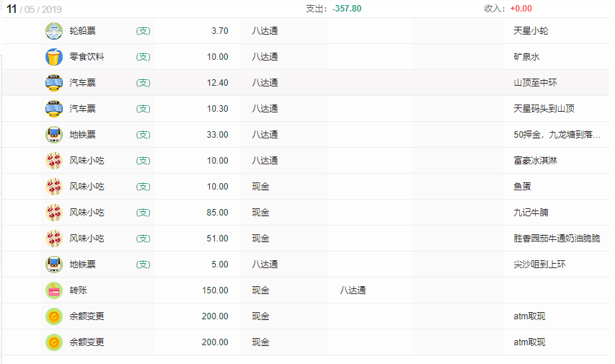615x364 pixels.
Task: Click the bus icon in the 天星码头到山顶 row
Action: tap(54, 109)
